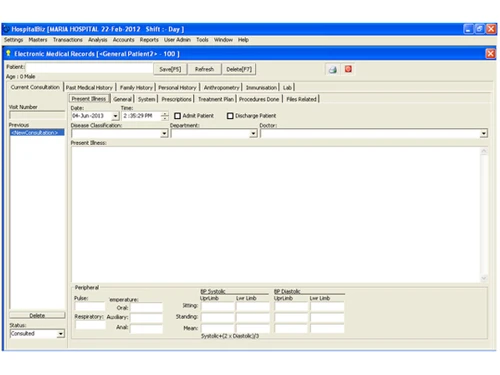
Task: Click the Patient name input field
Action: (x=89, y=68)
